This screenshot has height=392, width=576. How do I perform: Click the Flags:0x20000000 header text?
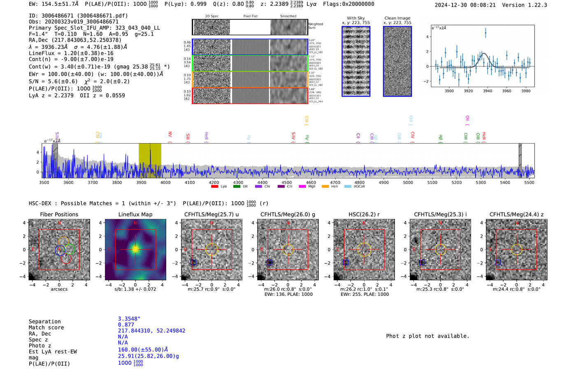click(348, 4)
